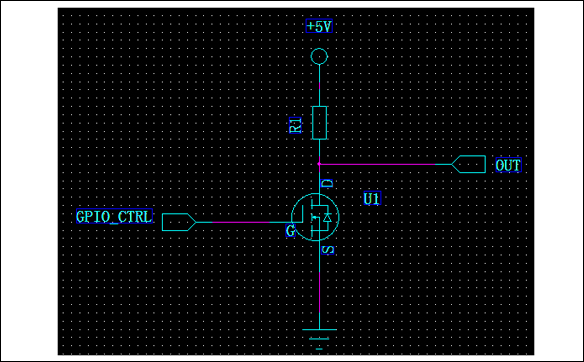Screen dimensions: 584x362
Task: Click the +5V power terminal circle
Action: [x=319, y=57]
